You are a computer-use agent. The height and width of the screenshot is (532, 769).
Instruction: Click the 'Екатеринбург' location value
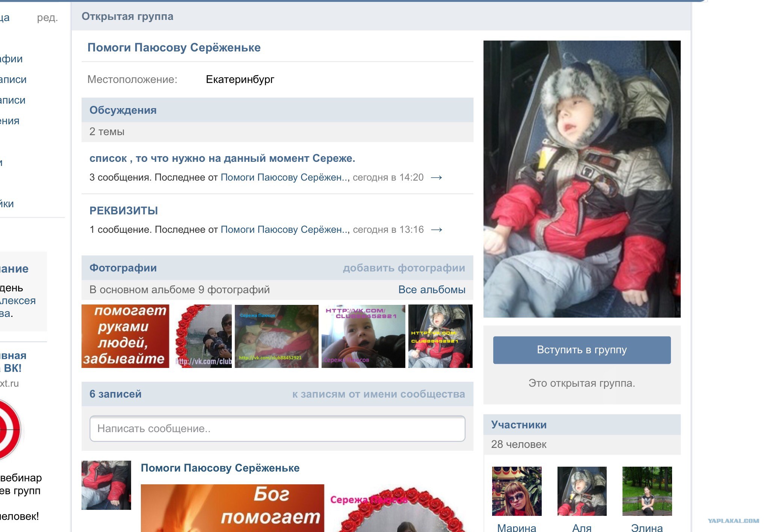tap(240, 80)
